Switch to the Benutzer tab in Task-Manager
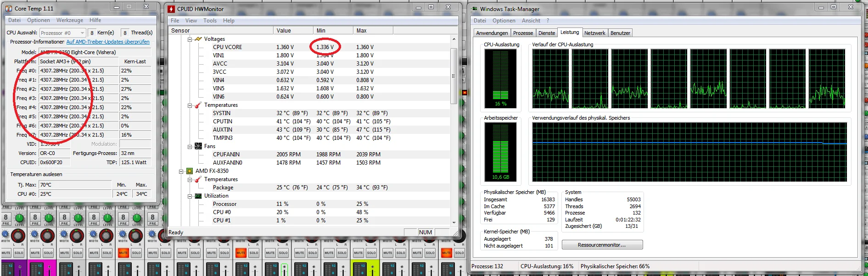 [620, 33]
